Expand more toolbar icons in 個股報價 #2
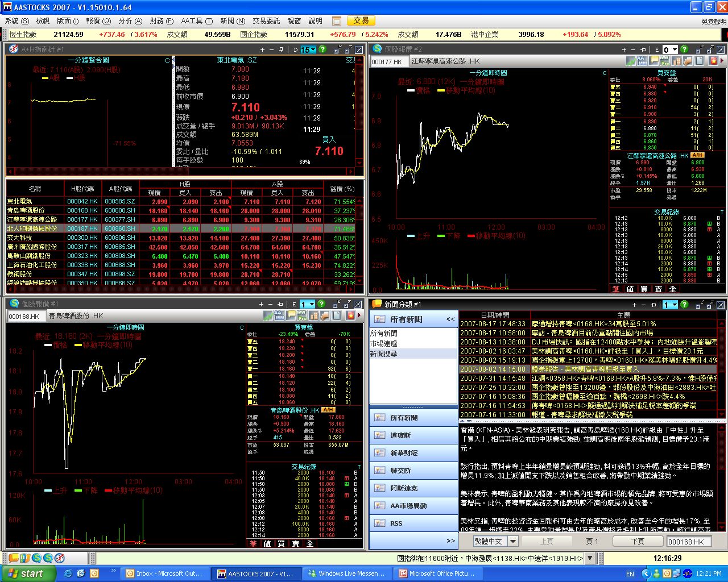Image resolution: width=728 pixels, height=582 pixels. [x=722, y=60]
